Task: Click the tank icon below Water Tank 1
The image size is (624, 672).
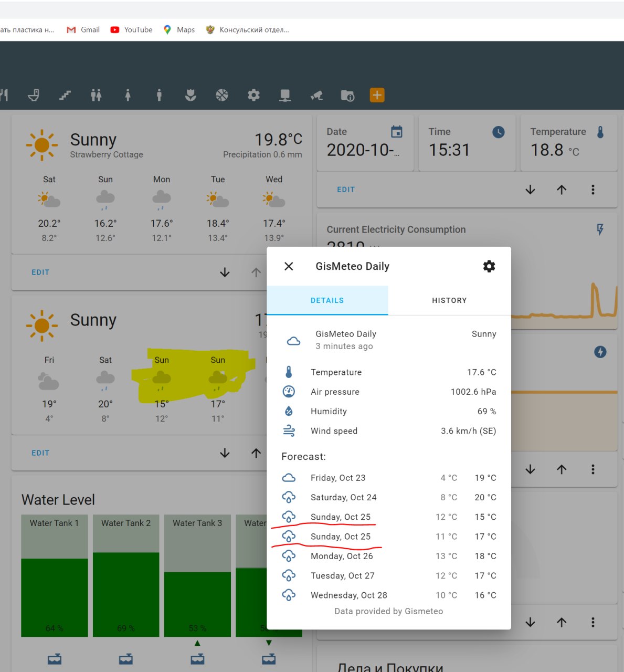Action: 55,659
